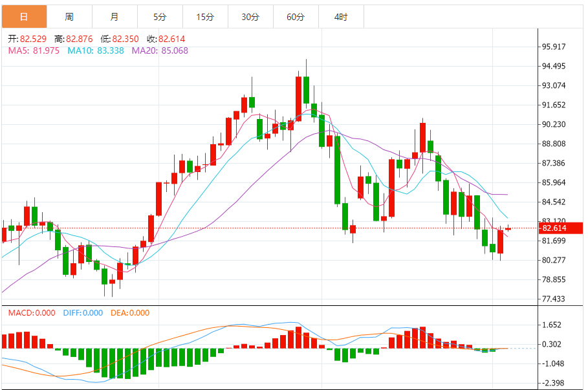588x390 pixels.
Task: Click the MACD:0.000 indicator label
Action: [x=32, y=313]
